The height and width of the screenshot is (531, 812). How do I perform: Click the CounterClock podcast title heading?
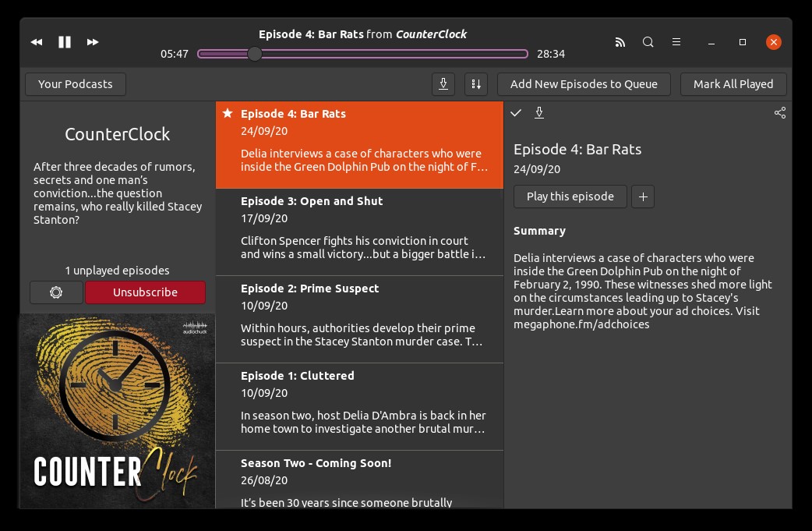(118, 134)
